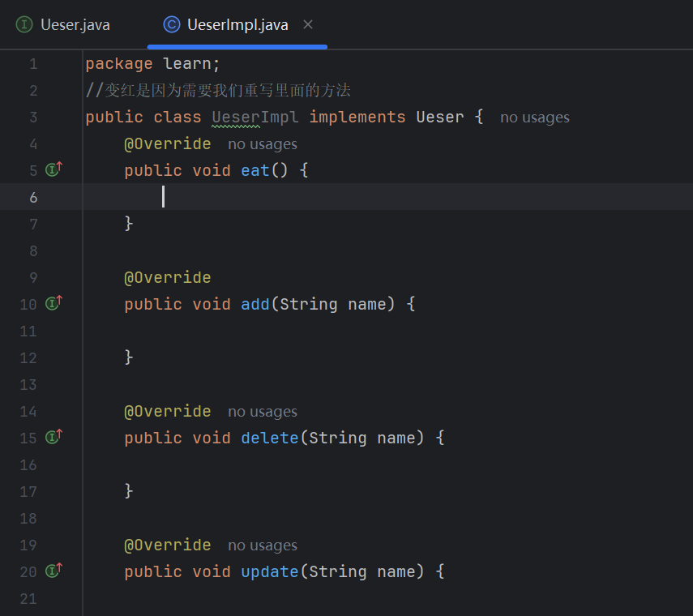Place cursor on the delete method name

(270, 438)
